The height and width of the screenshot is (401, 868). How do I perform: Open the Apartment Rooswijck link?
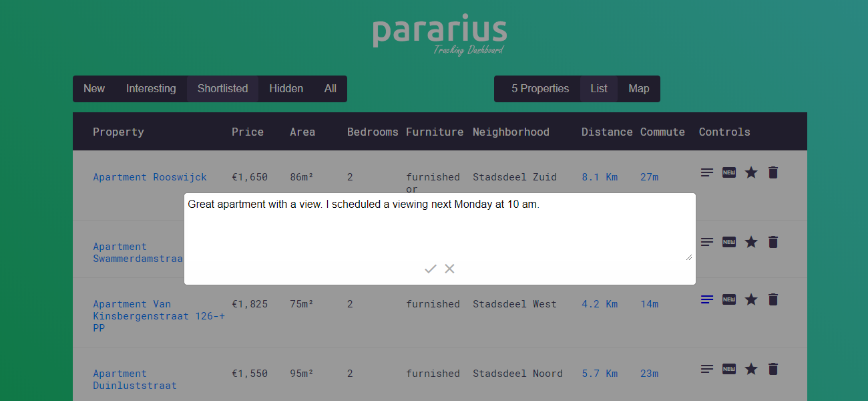click(150, 177)
